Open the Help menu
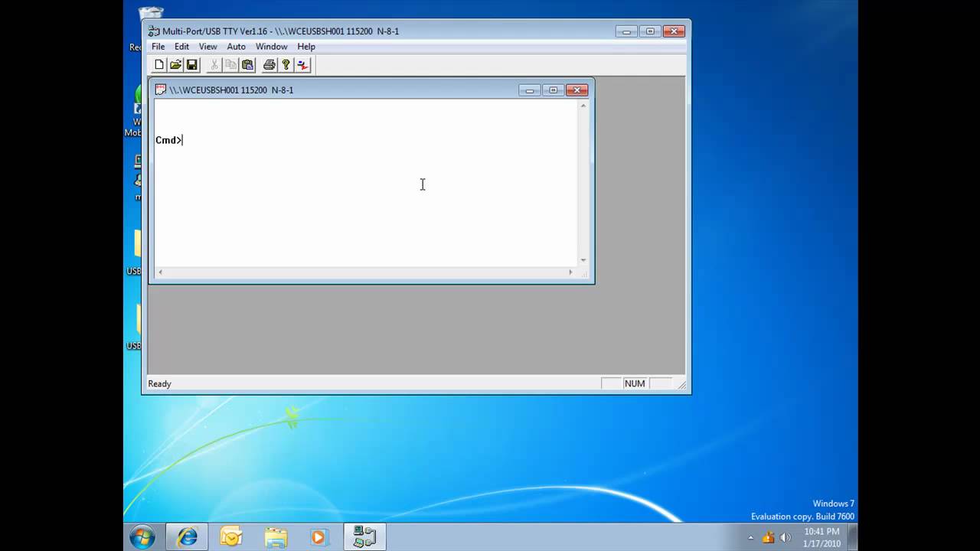The height and width of the screenshot is (551, 980). (x=306, y=47)
